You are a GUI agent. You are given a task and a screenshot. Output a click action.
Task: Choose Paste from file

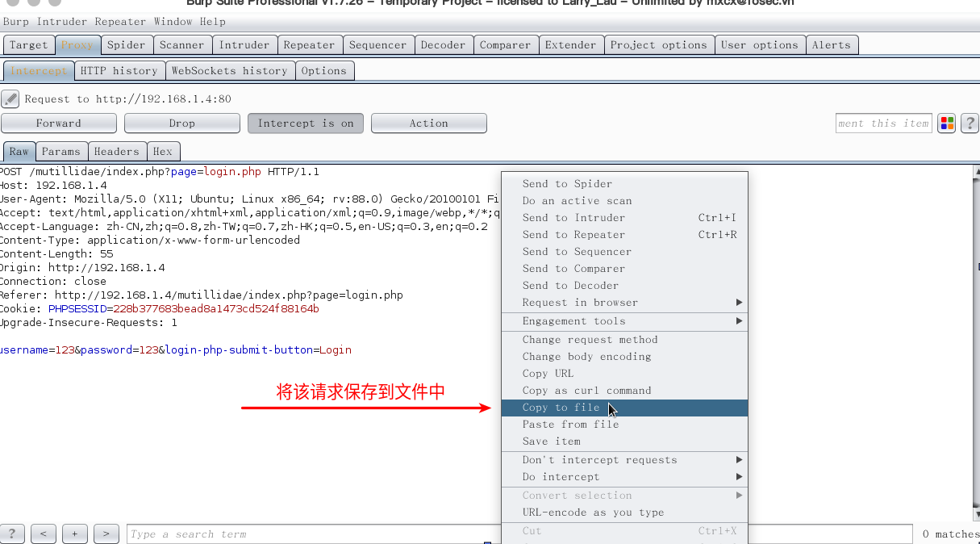[624, 425]
